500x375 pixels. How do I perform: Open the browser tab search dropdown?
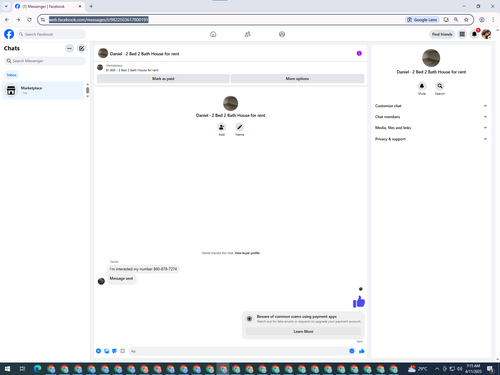[6, 6]
